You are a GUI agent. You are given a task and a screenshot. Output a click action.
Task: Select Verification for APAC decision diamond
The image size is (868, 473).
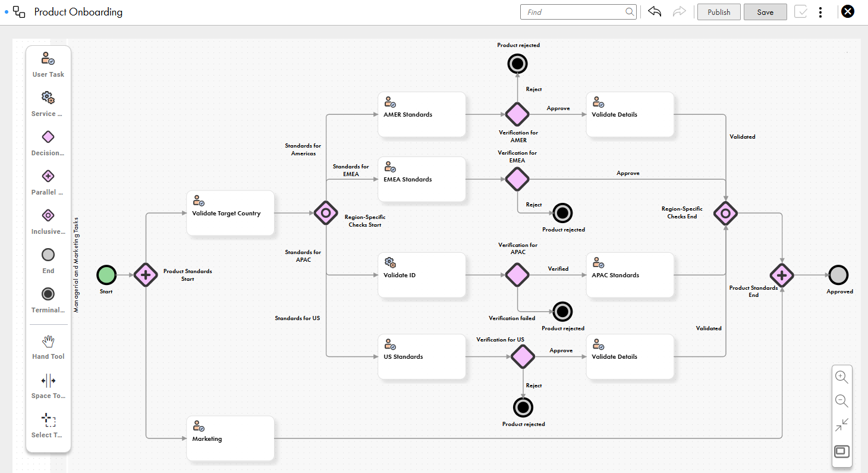(x=517, y=275)
